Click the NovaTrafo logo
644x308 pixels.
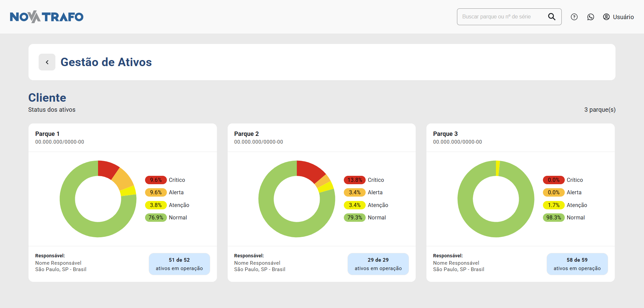click(x=47, y=17)
